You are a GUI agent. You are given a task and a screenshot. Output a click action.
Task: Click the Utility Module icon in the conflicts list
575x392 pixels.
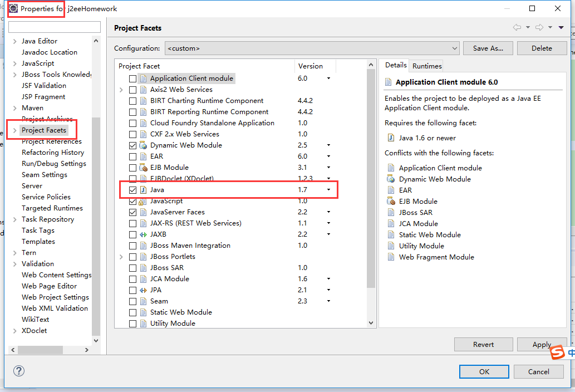point(391,246)
